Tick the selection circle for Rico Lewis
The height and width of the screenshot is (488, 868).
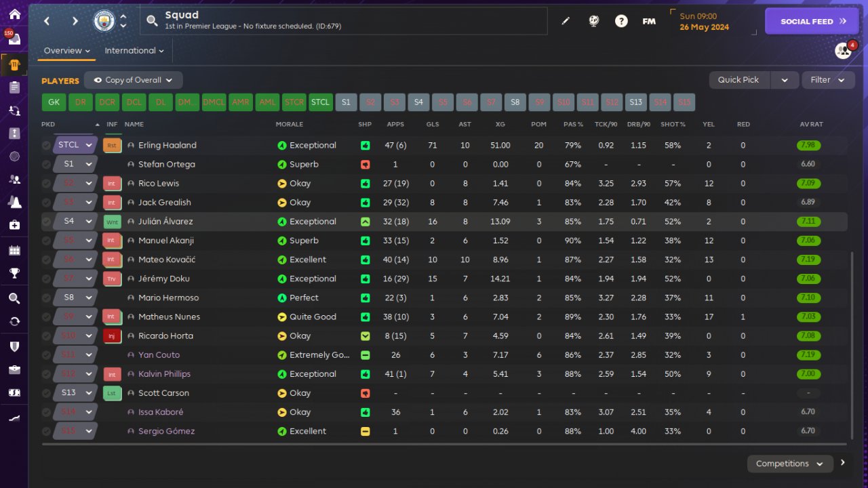(46, 183)
